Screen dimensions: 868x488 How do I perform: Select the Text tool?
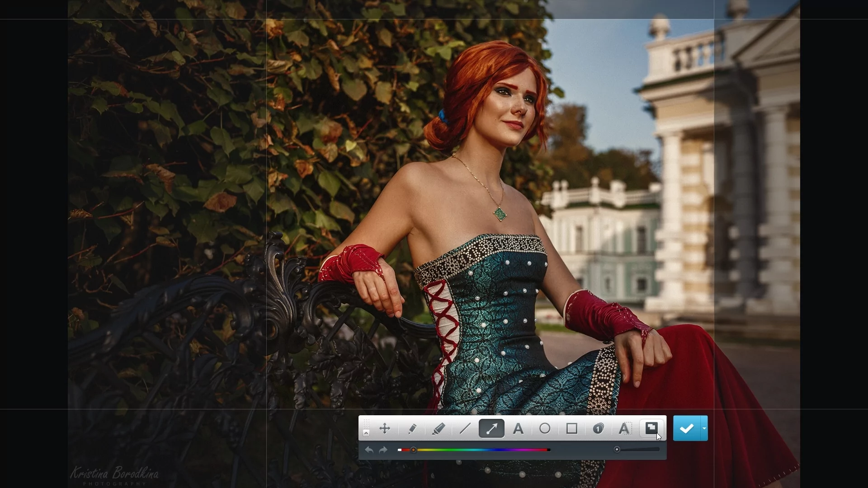[518, 428]
